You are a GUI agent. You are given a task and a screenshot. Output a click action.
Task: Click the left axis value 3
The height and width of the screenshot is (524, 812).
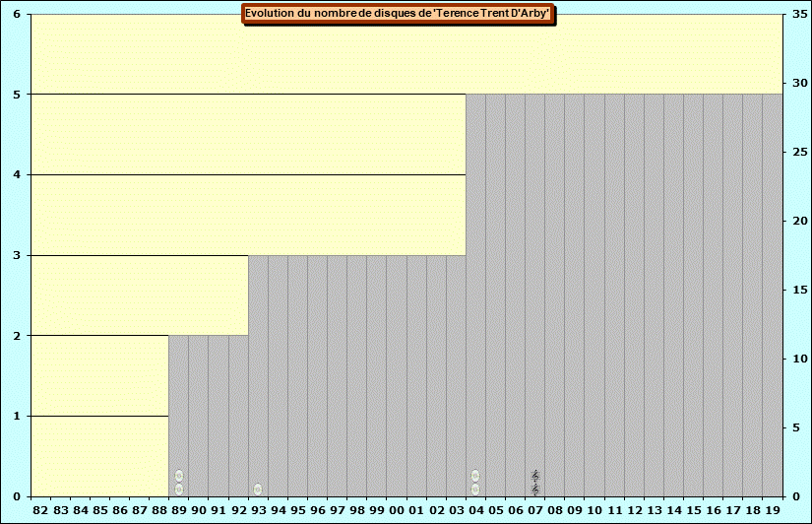pyautogui.click(x=17, y=256)
